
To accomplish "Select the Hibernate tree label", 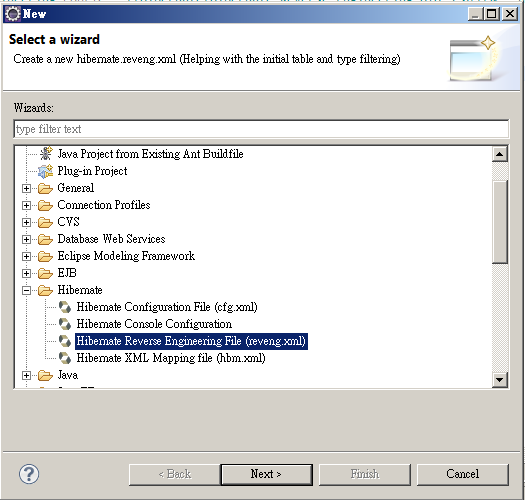I will point(80,290).
